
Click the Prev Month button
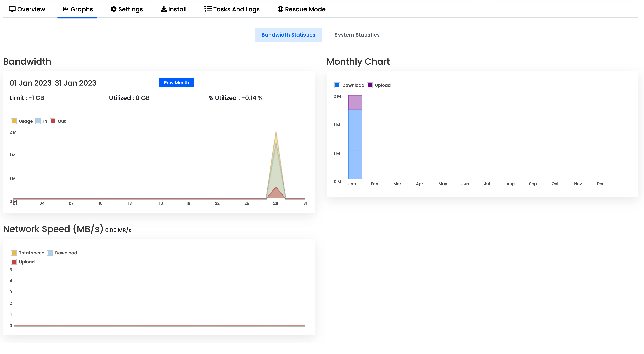[x=176, y=83]
